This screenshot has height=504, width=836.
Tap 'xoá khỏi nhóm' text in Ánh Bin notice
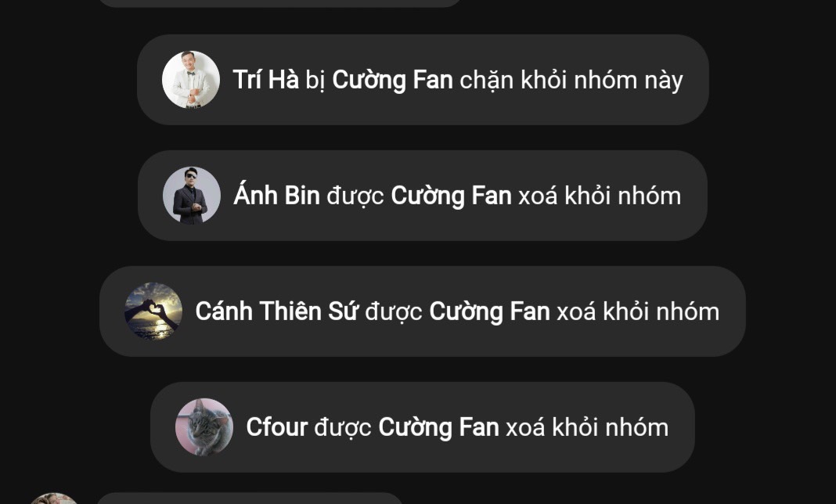tap(600, 196)
